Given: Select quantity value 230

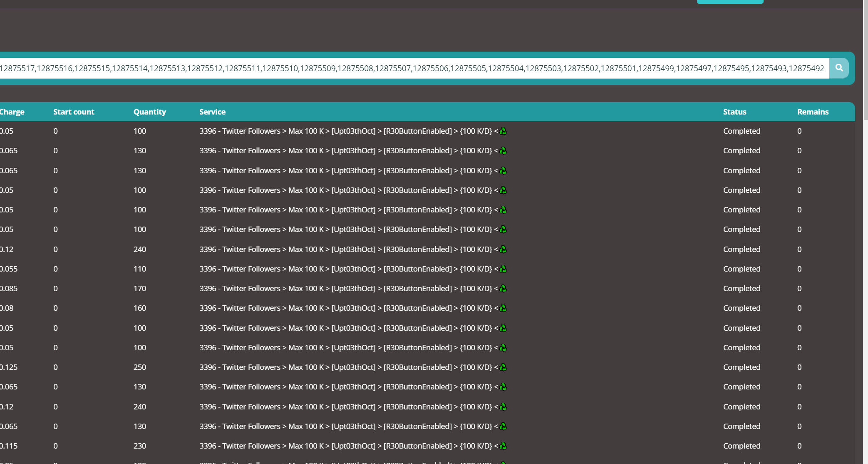Looking at the screenshot, I should [140, 446].
